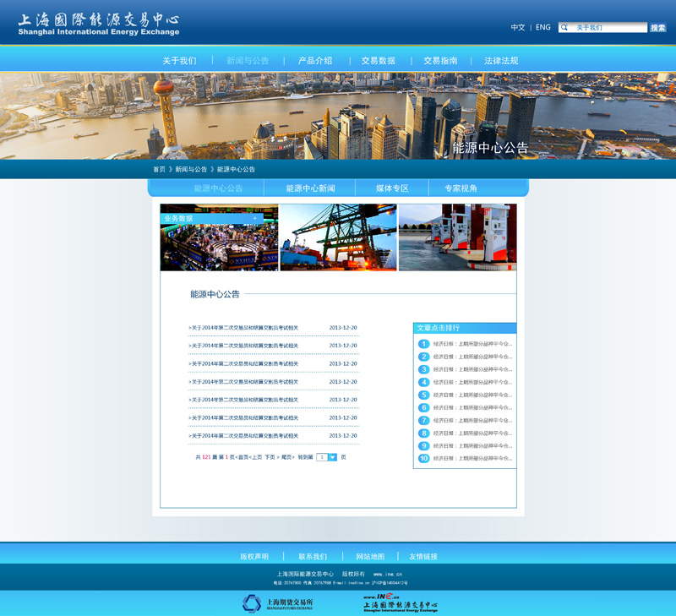
Task: Open the 产品介绍 navigation menu
Action: [x=315, y=61]
